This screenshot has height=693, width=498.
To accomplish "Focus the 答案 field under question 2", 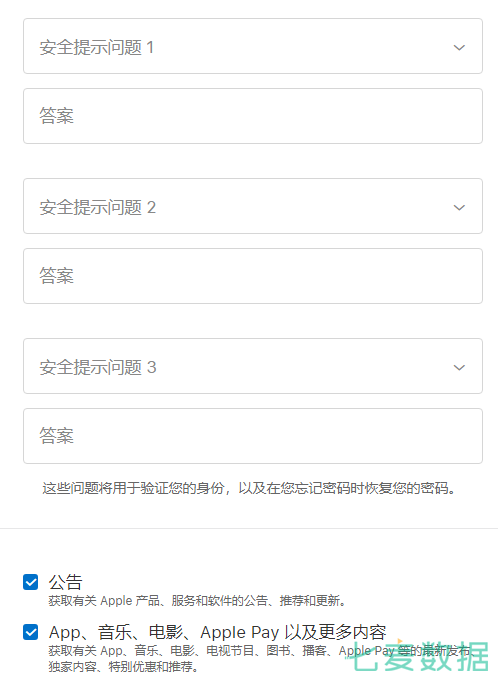I will coord(253,276).
